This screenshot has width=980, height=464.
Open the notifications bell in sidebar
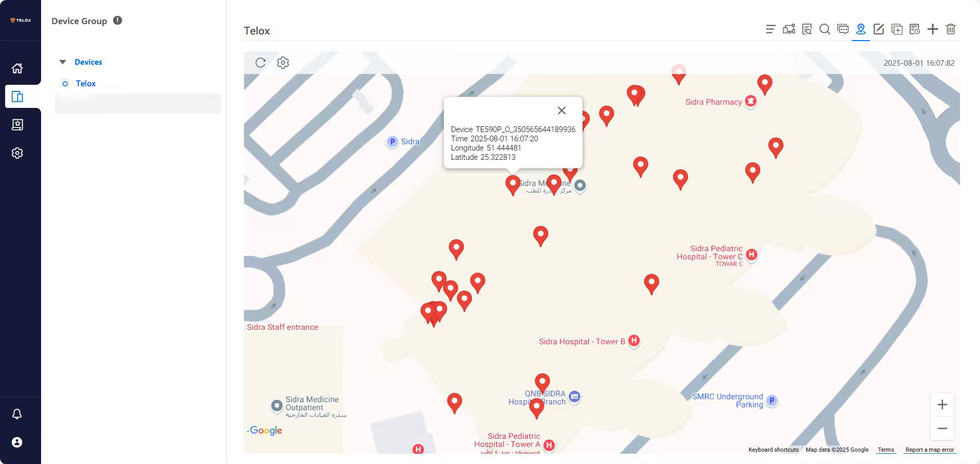17,414
